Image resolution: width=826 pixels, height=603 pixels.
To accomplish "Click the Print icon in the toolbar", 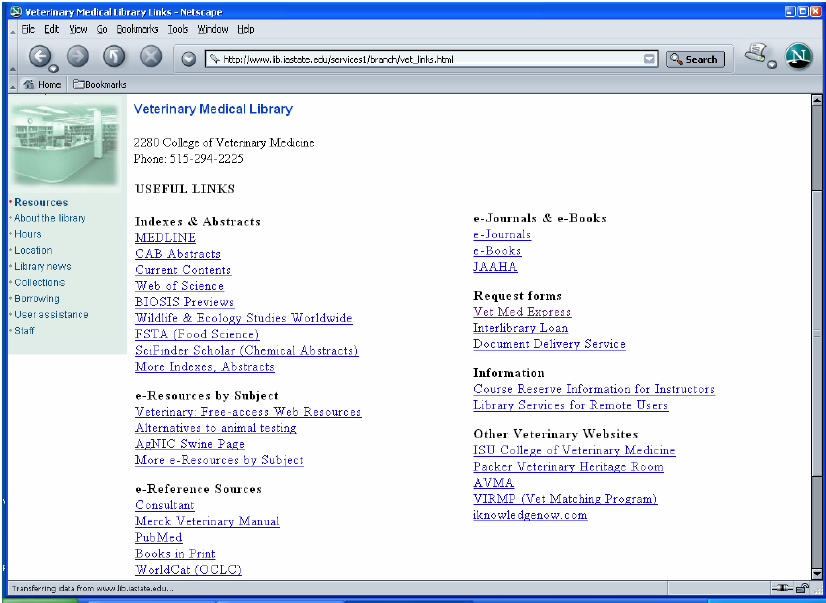I will tap(756, 53).
